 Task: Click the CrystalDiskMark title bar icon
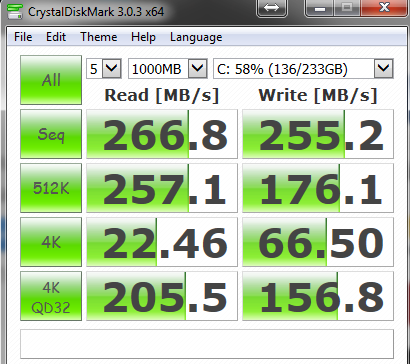click(14, 11)
